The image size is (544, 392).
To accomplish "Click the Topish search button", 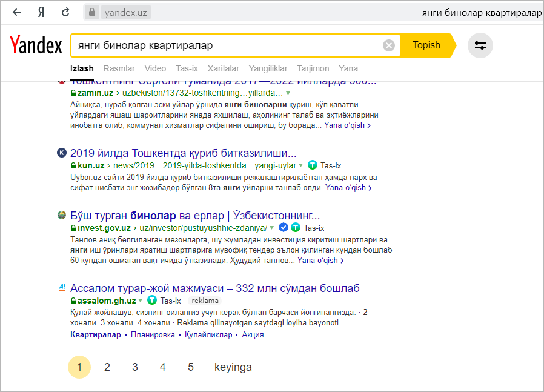I will pos(426,45).
